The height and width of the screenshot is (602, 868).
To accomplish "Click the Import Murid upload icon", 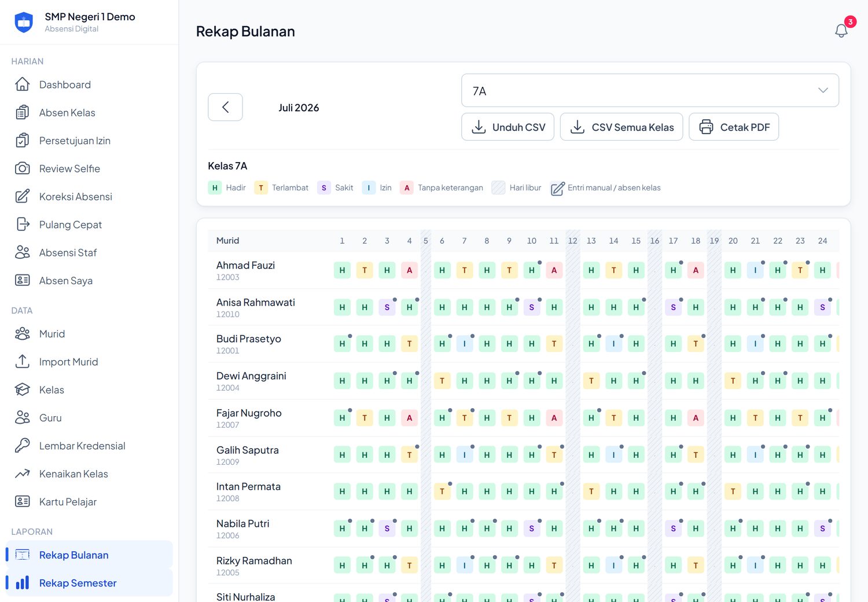I will [x=23, y=362].
